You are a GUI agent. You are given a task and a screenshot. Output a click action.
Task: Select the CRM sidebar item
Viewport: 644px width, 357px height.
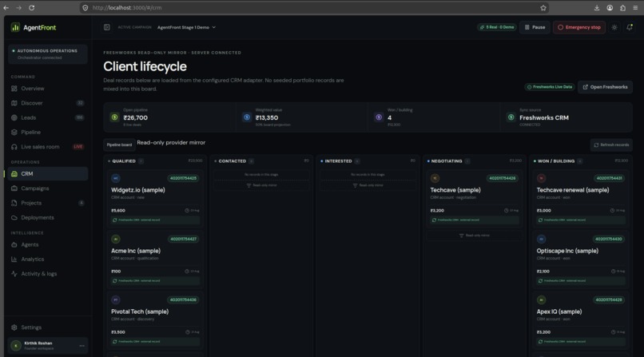[x=48, y=174]
